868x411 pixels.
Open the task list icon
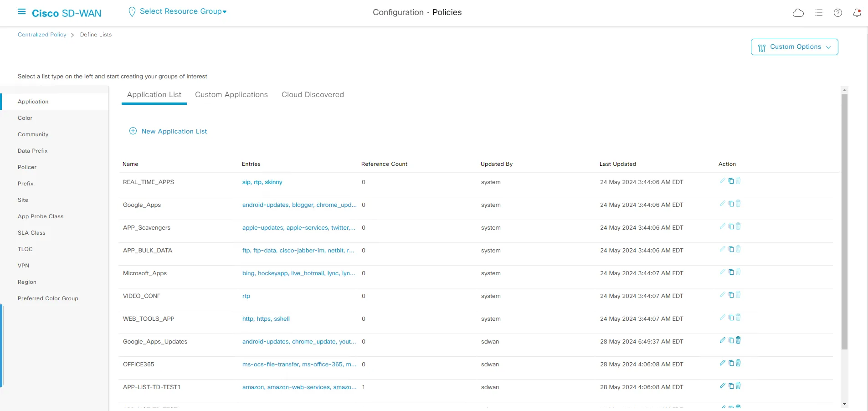pos(818,13)
